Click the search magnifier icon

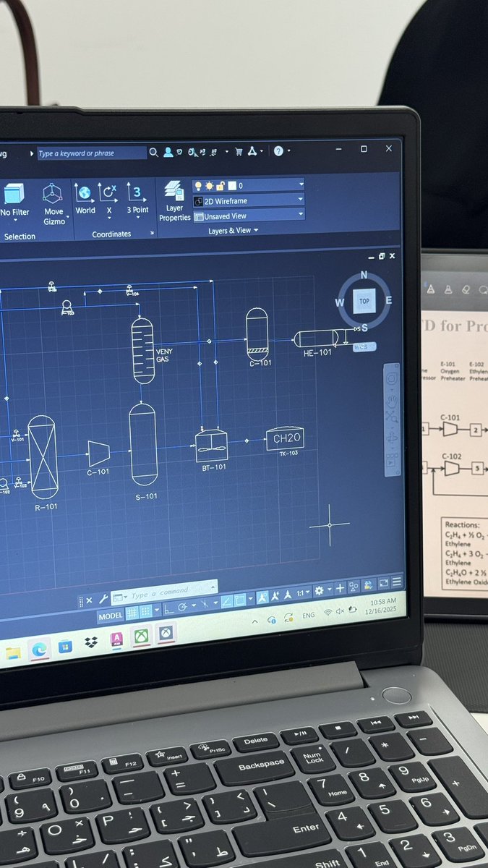point(153,153)
